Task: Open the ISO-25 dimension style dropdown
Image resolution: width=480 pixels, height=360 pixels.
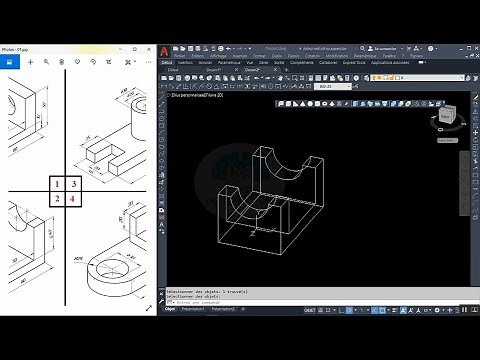Action: [333, 86]
